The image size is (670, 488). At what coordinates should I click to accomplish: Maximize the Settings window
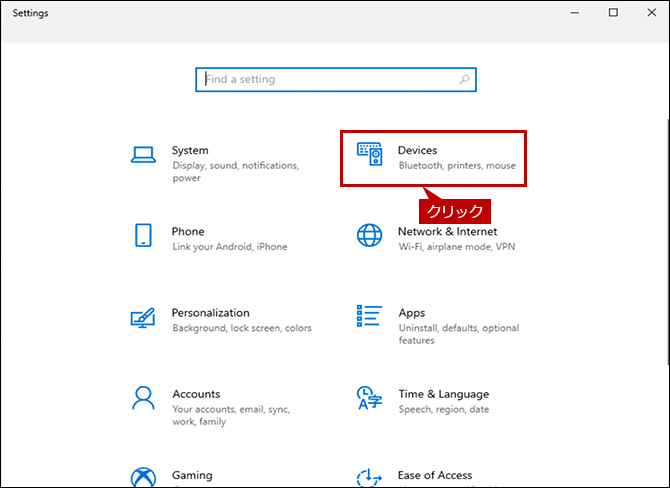pyautogui.click(x=613, y=13)
